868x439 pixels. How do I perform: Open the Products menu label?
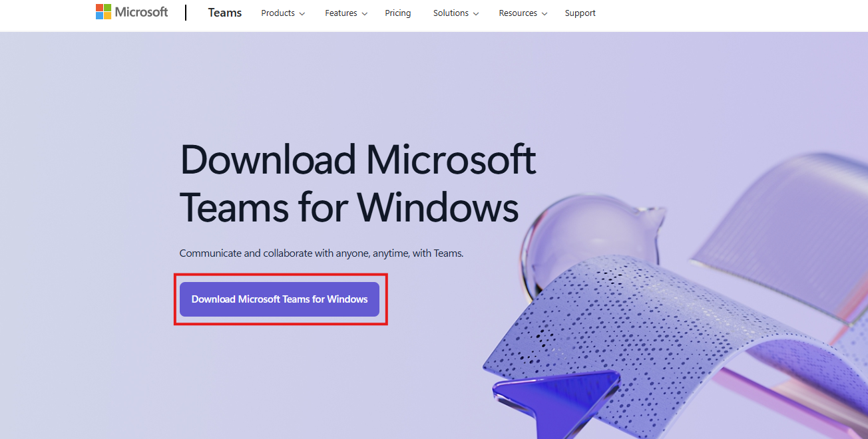(x=278, y=13)
